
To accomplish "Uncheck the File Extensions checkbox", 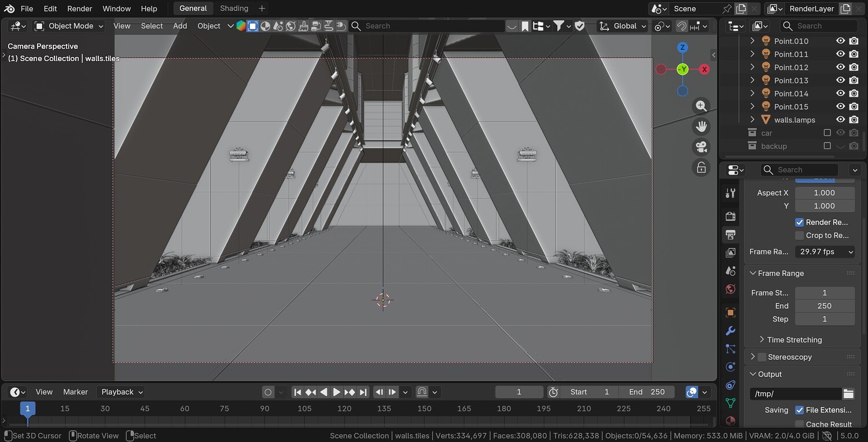I will (x=800, y=410).
